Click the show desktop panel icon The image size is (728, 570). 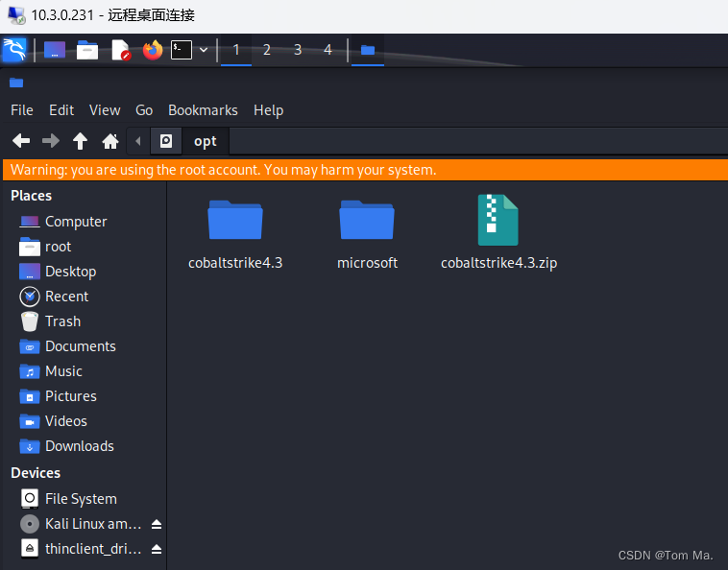55,50
